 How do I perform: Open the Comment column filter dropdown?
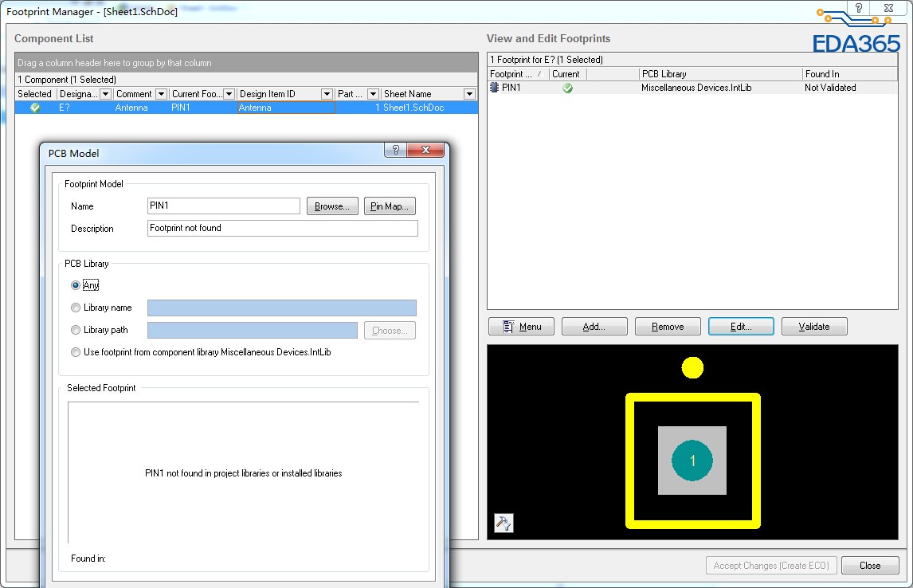[161, 94]
